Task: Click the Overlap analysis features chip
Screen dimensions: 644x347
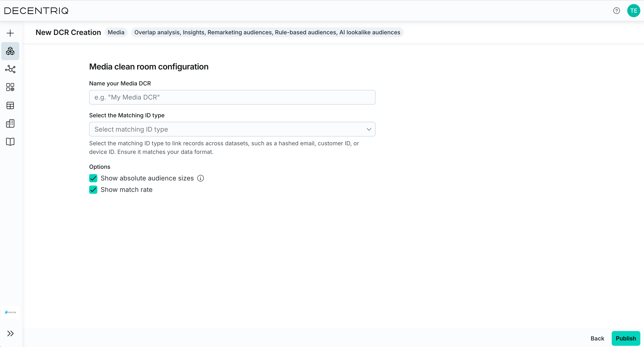Action: [267, 32]
